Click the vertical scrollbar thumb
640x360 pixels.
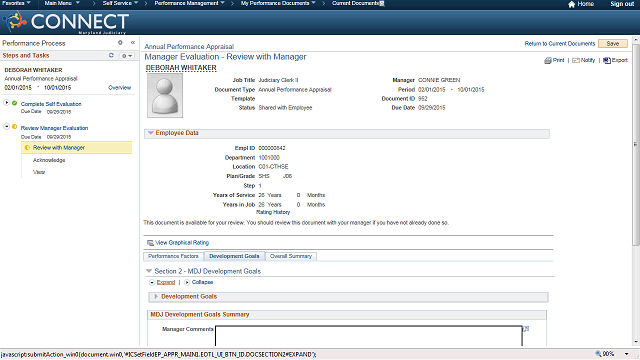coord(636,144)
